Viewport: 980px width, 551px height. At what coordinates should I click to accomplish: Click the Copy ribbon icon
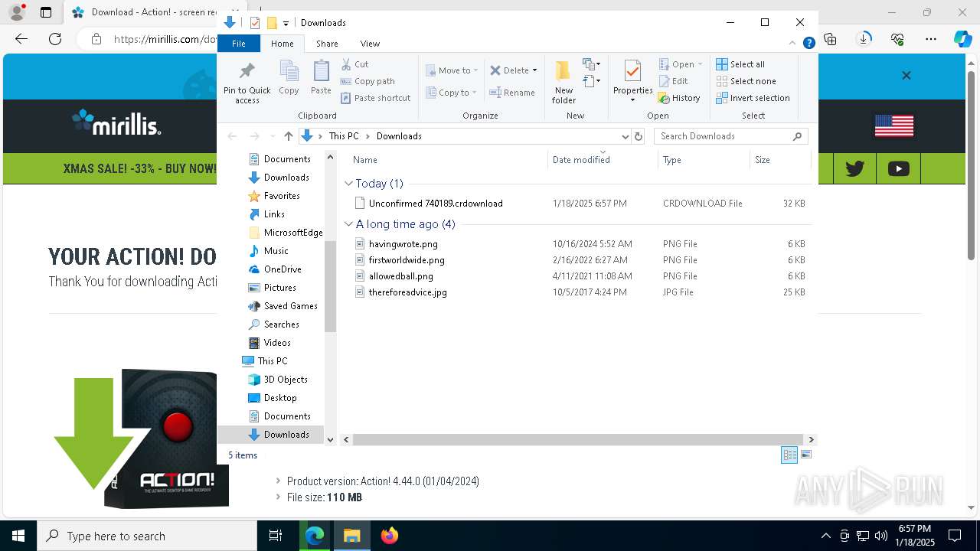coord(289,78)
